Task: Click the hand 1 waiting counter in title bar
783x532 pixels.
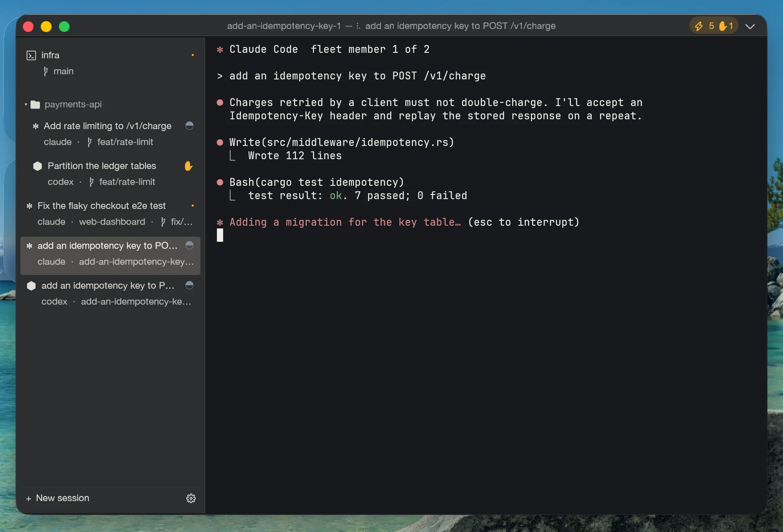Action: [x=726, y=26]
